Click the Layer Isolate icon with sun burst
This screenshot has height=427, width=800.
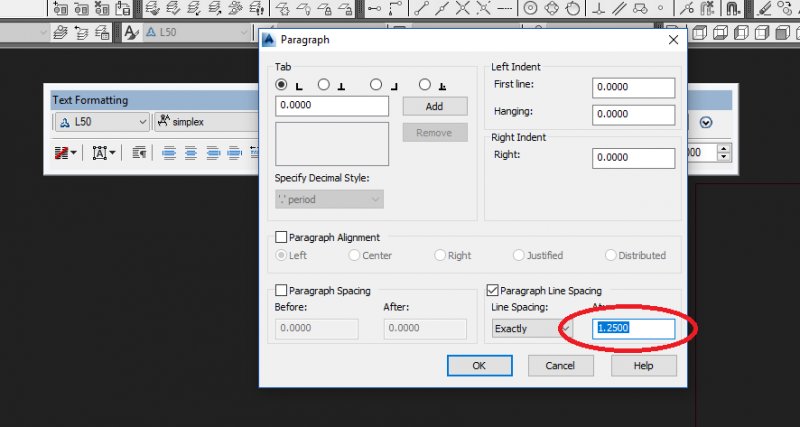(x=236, y=8)
